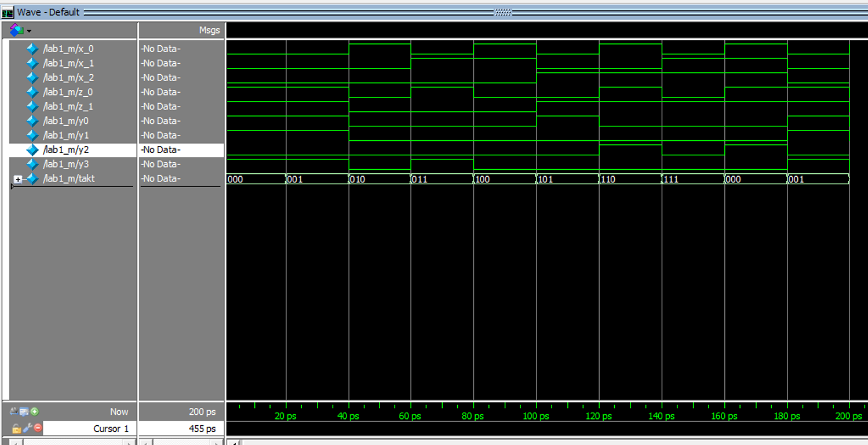This screenshot has height=445, width=868.
Task: Click the 100 ps timeline label
Action: click(x=536, y=416)
